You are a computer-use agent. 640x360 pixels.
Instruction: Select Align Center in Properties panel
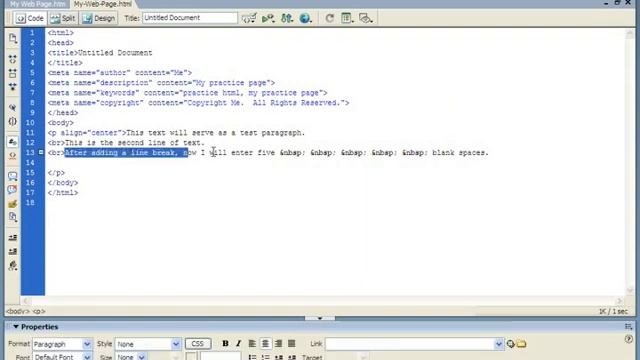[265, 344]
